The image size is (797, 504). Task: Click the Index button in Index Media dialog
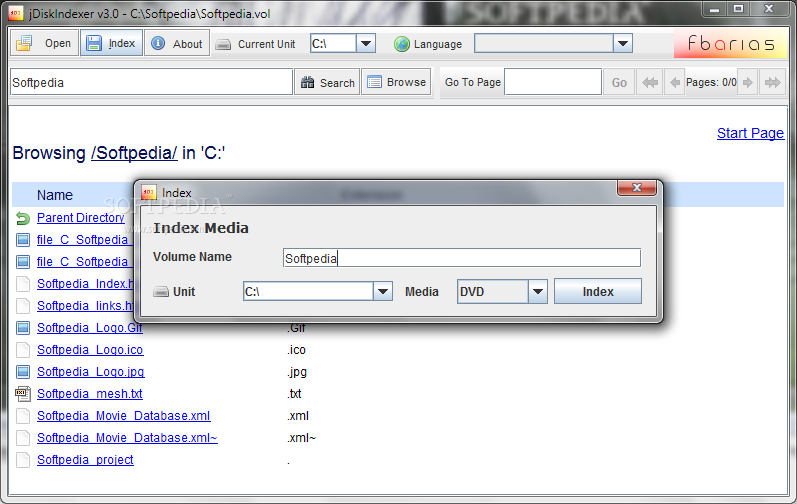click(x=598, y=292)
